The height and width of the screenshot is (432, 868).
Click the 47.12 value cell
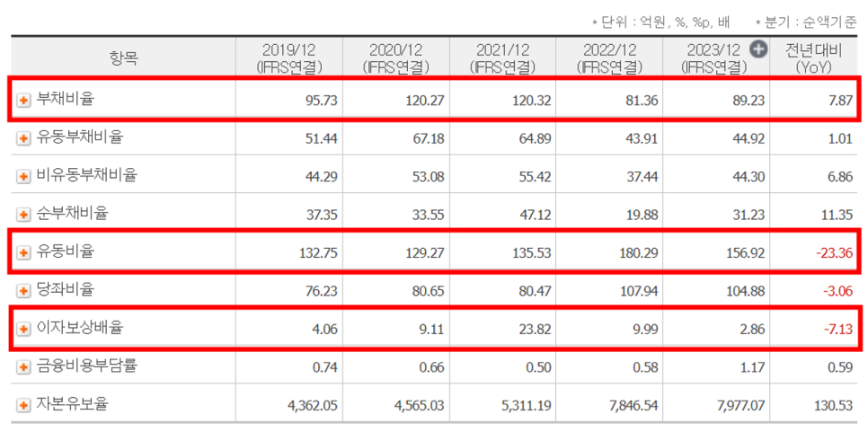tap(535, 215)
